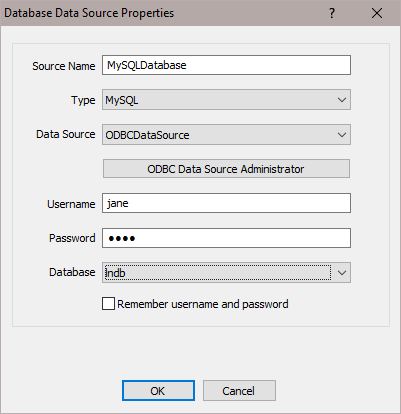
Task: Click the Type label text
Action: (83, 100)
